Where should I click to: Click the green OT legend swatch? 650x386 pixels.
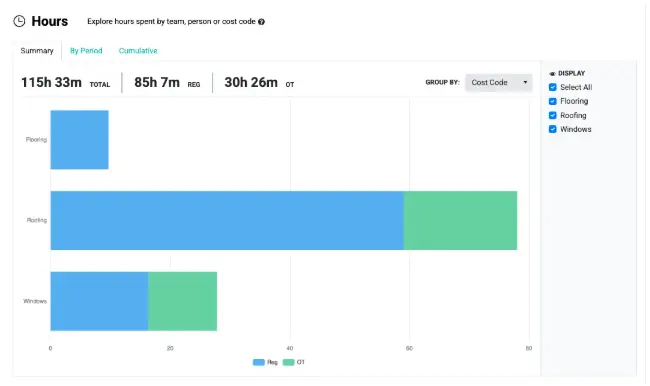point(289,362)
